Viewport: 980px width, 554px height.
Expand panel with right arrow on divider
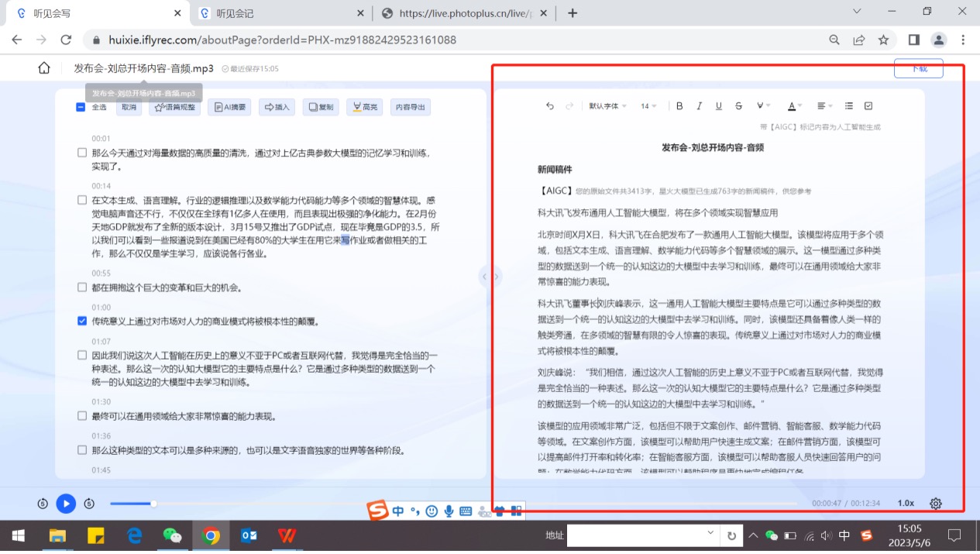point(497,277)
